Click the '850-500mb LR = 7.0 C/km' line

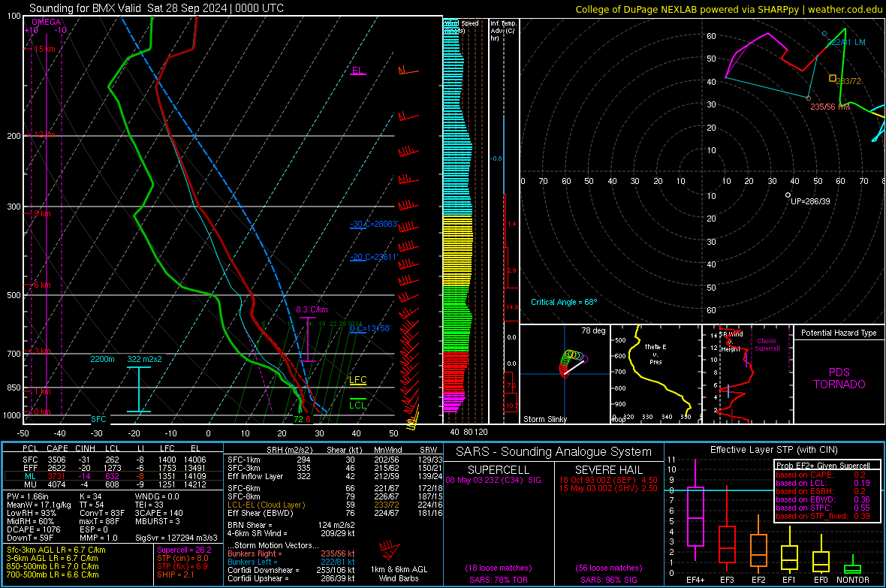click(x=53, y=566)
